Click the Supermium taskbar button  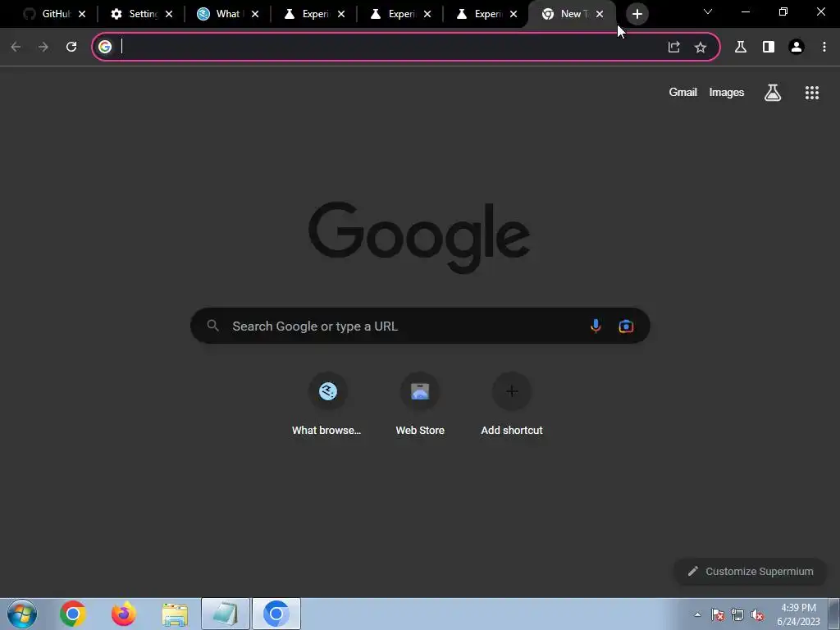(x=276, y=614)
